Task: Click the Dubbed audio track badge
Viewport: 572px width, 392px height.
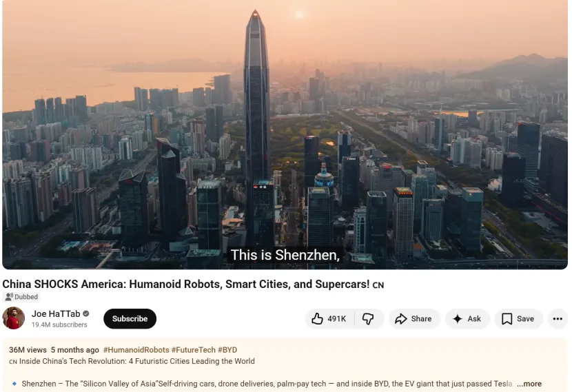Action: click(x=21, y=297)
